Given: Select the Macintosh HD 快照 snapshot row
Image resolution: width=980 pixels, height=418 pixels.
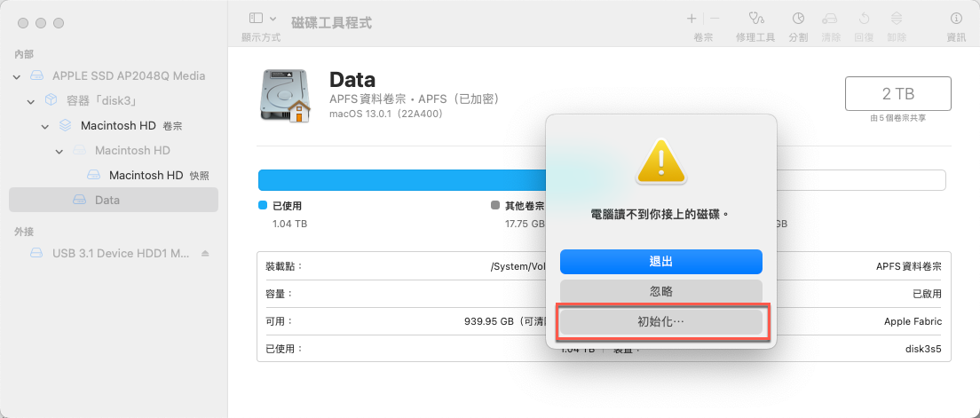Looking at the screenshot, I should coord(113,176).
